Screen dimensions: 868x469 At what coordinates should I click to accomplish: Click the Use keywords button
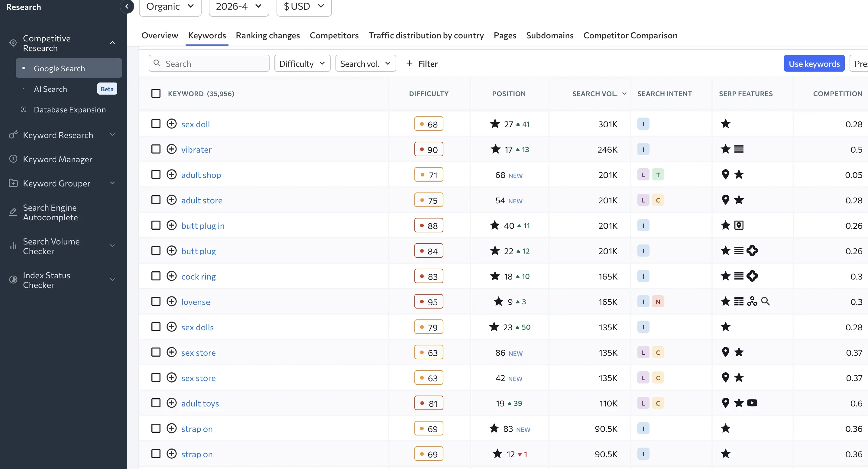tap(814, 63)
